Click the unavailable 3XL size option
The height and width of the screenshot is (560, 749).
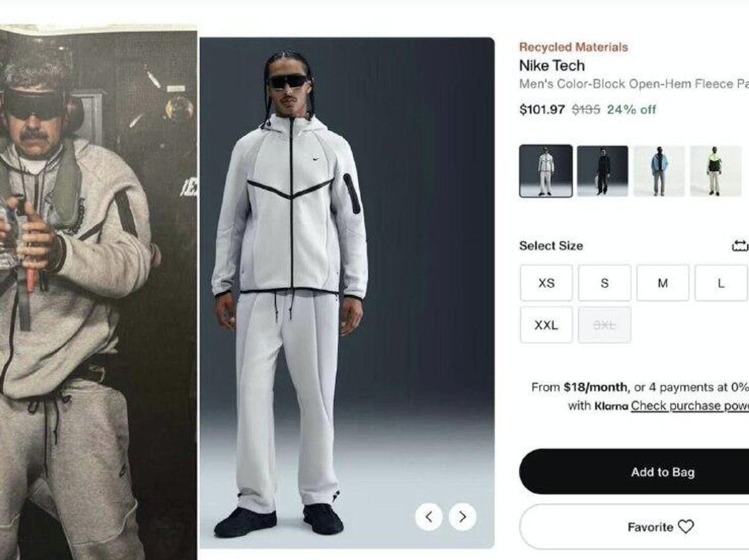click(x=604, y=325)
